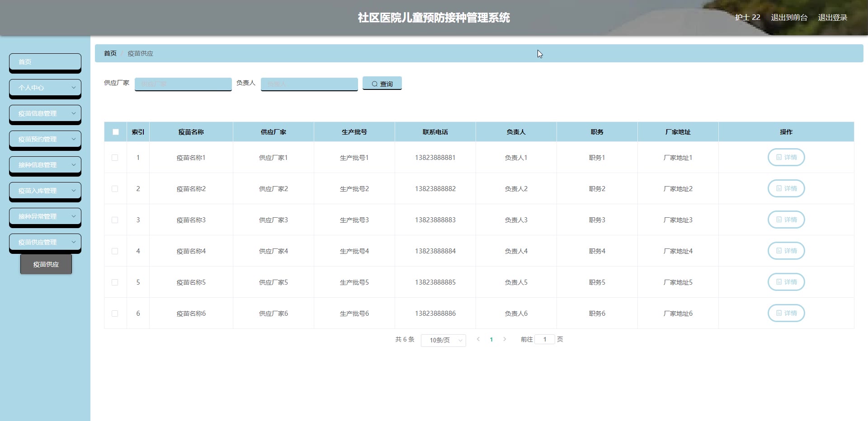Check the box for row 疫苗名称5
Image resolution: width=868 pixels, height=421 pixels.
pos(115,282)
